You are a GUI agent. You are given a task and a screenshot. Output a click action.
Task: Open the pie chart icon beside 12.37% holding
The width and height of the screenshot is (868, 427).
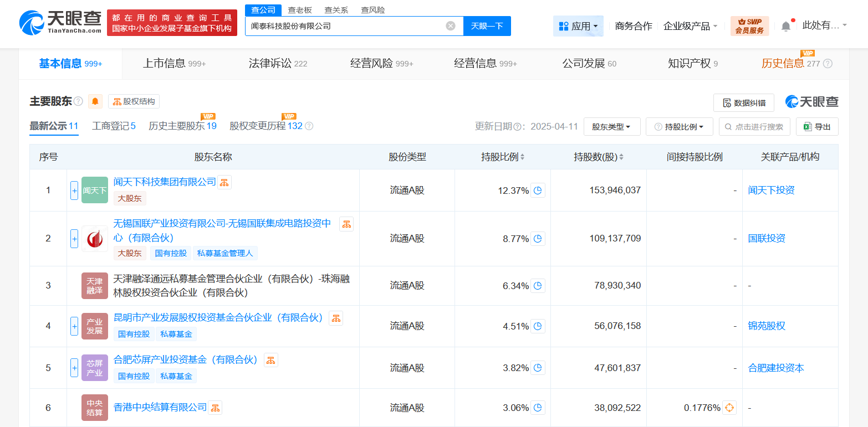click(x=537, y=190)
